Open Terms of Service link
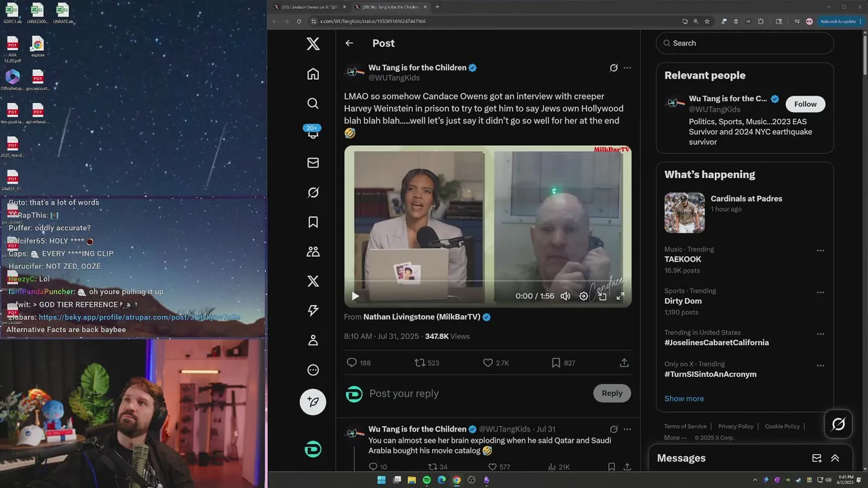This screenshot has width=868, height=488. (685, 426)
